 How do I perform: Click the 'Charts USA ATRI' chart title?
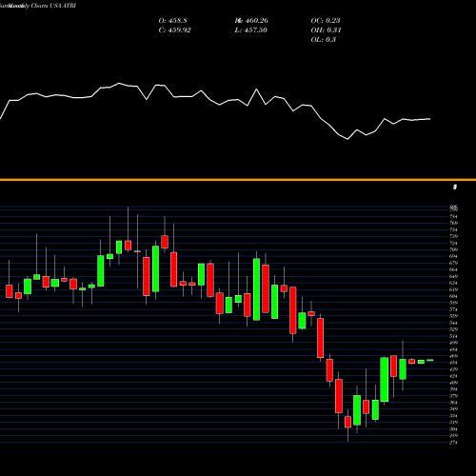tap(53, 6)
